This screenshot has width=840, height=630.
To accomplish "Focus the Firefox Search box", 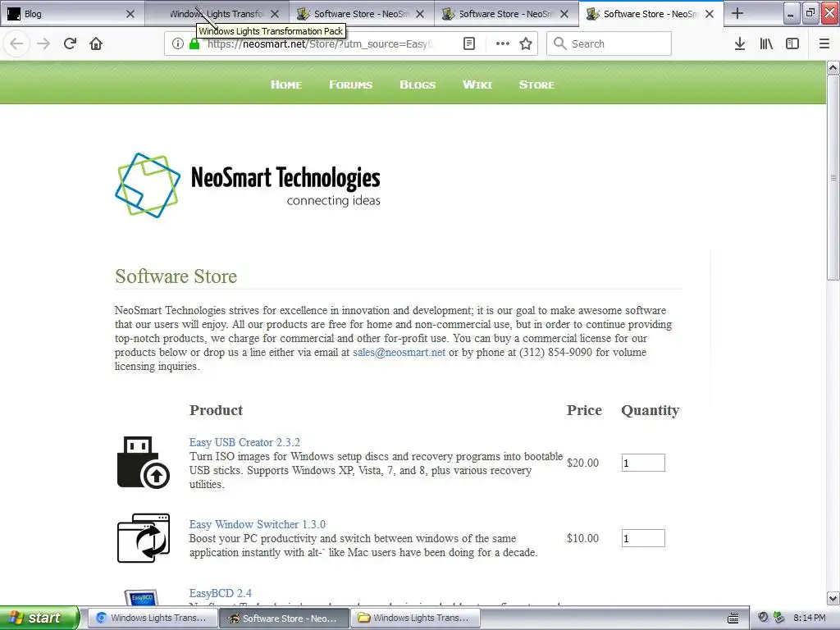I will [609, 43].
